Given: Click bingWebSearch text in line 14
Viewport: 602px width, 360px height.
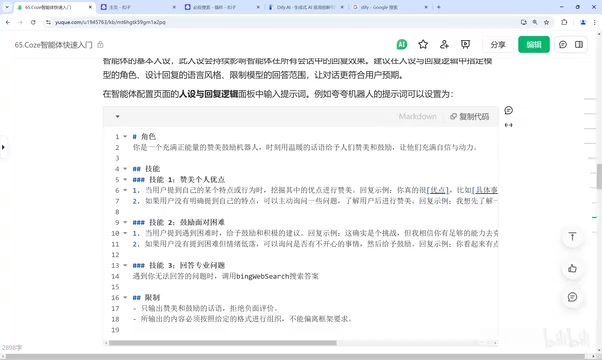Looking at the screenshot, I should [263, 276].
